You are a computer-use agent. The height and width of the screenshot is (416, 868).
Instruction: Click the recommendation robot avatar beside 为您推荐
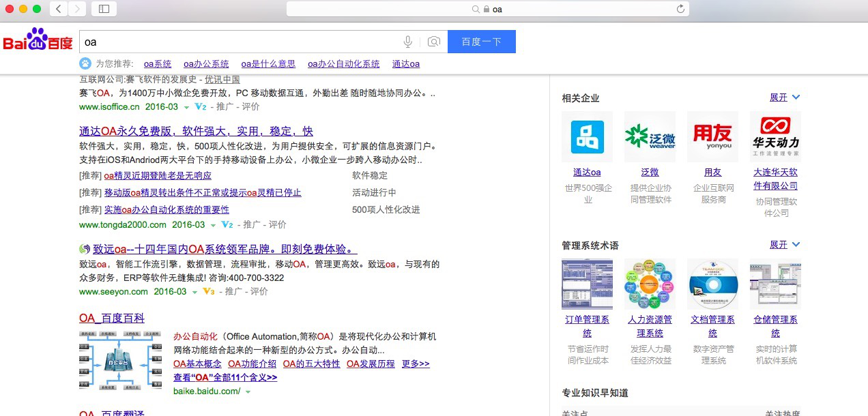[x=84, y=63]
